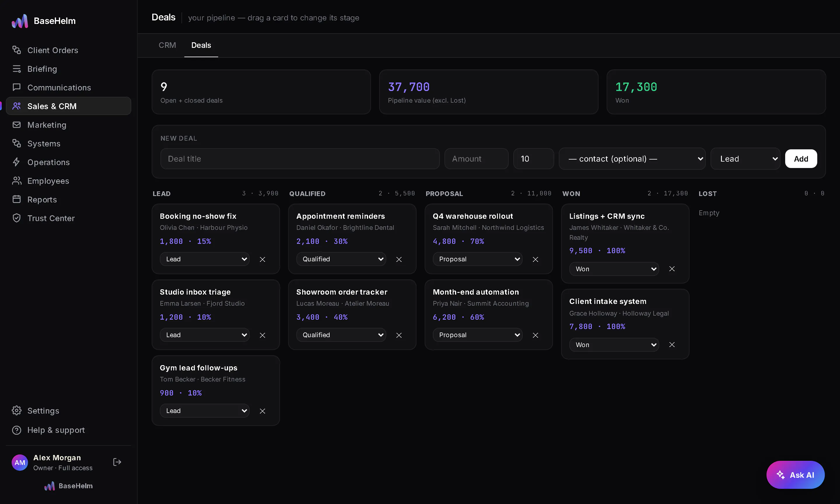Open Client Orders in sidebar
The width and height of the screenshot is (840, 504).
coord(68,50)
